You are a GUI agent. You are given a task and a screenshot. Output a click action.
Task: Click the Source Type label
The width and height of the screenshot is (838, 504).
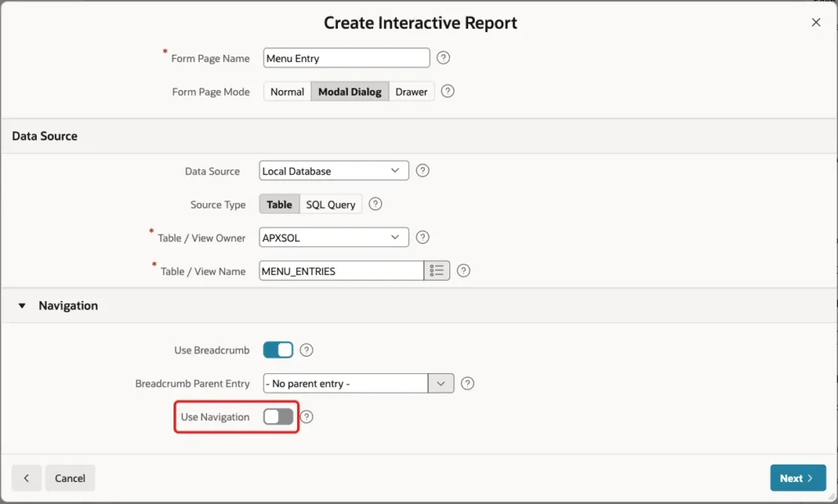pos(218,205)
